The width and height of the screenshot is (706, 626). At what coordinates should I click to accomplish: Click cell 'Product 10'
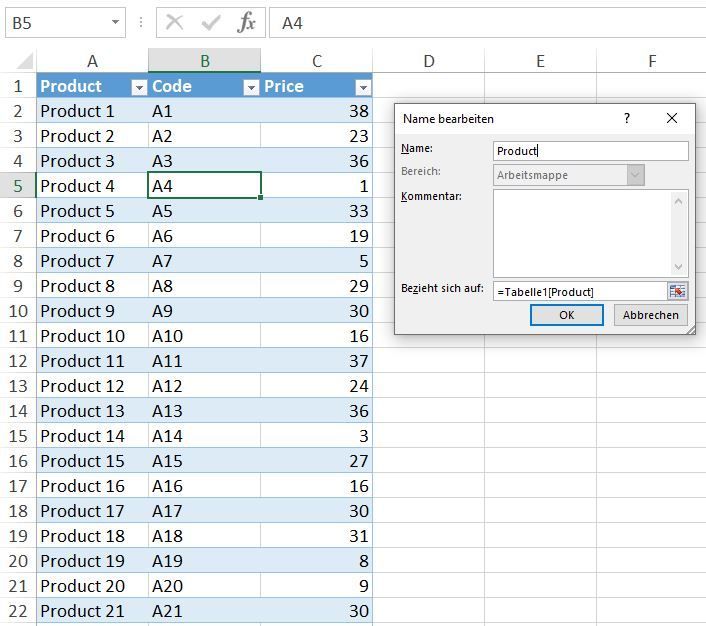(92, 336)
